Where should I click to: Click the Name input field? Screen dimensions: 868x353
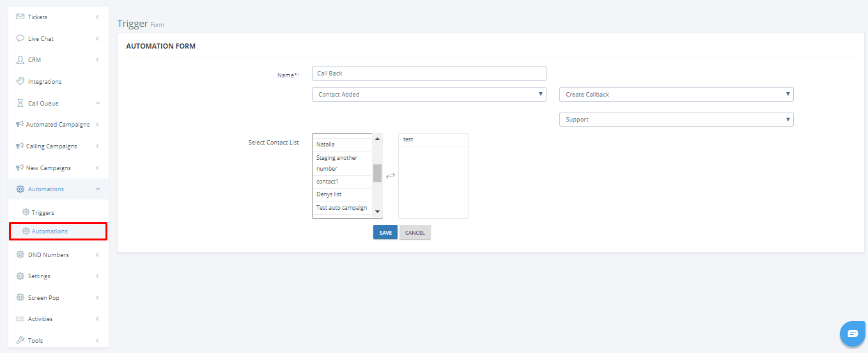[x=429, y=74]
